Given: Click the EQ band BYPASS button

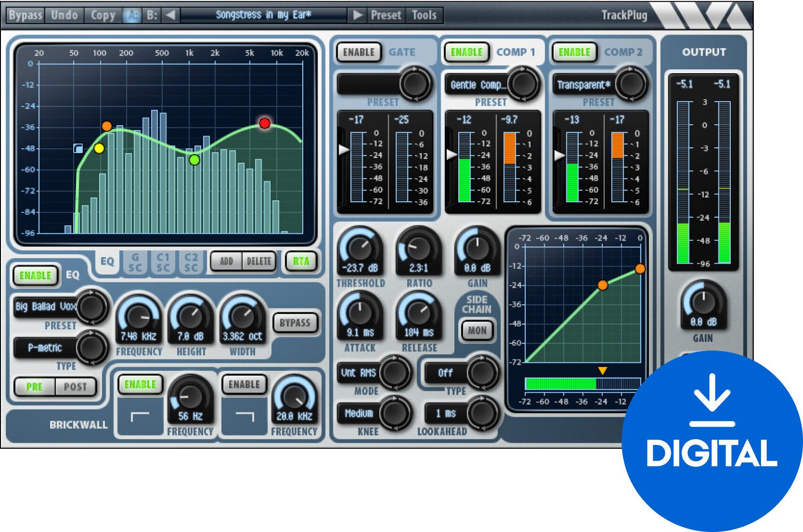Looking at the screenshot, I should [295, 323].
